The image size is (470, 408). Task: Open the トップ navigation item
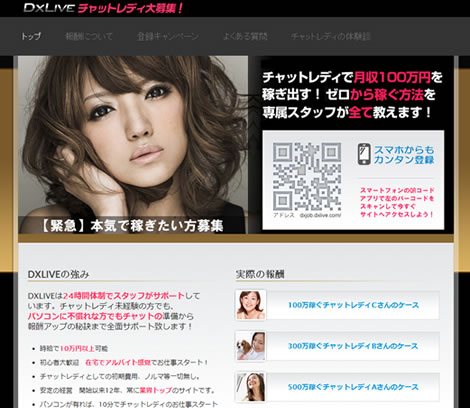pyautogui.click(x=31, y=36)
